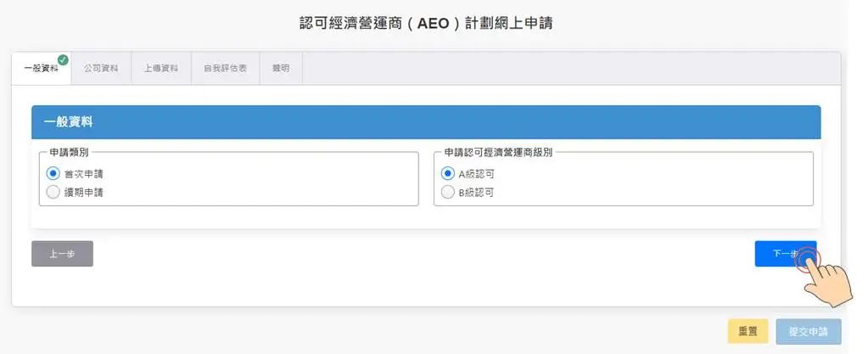Pick the B級認可 radio option
Screen dimensions: 868x354
448,192
